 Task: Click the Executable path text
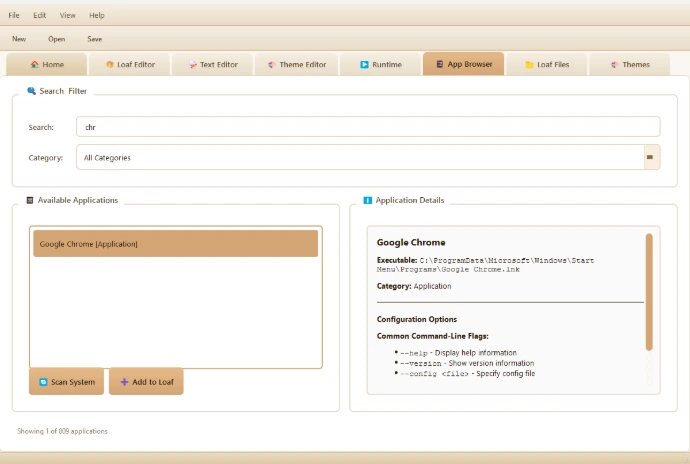[x=485, y=265]
